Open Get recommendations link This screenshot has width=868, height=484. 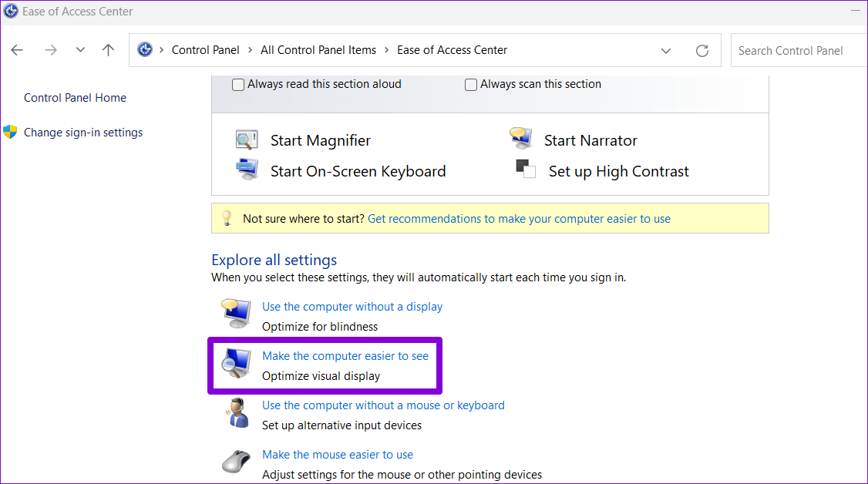click(519, 219)
